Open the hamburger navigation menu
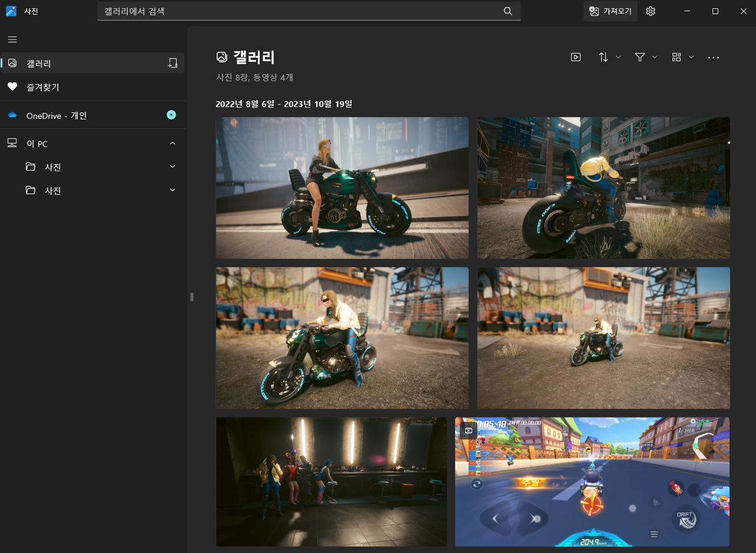This screenshot has width=756, height=553. pos(12,39)
